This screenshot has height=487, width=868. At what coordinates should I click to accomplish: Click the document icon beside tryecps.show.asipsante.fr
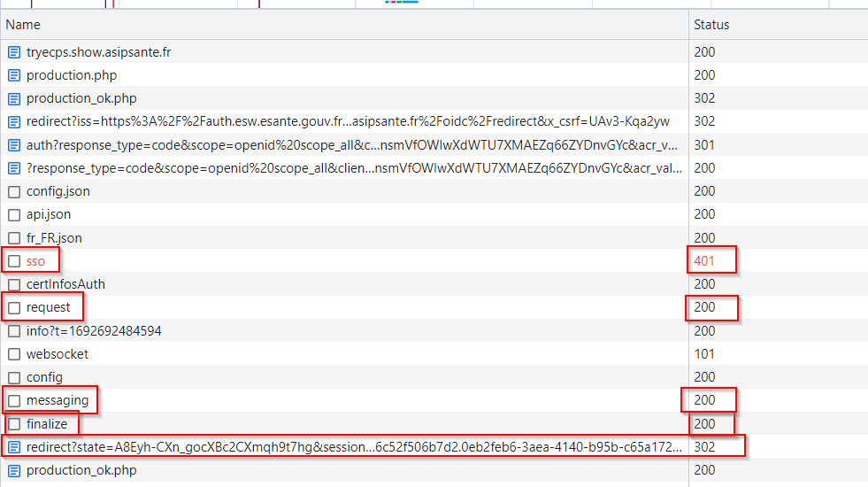click(13, 52)
